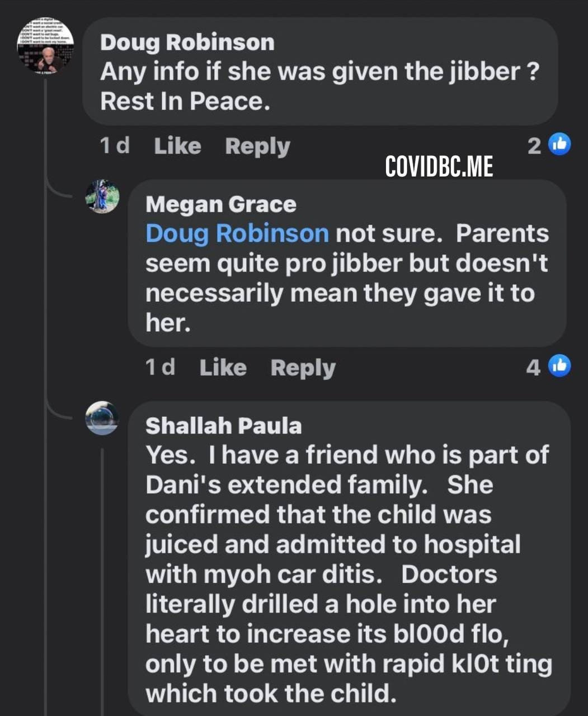The image size is (588, 716).
Task: Click blue Doug Robinson mention in reply
Action: (x=237, y=234)
